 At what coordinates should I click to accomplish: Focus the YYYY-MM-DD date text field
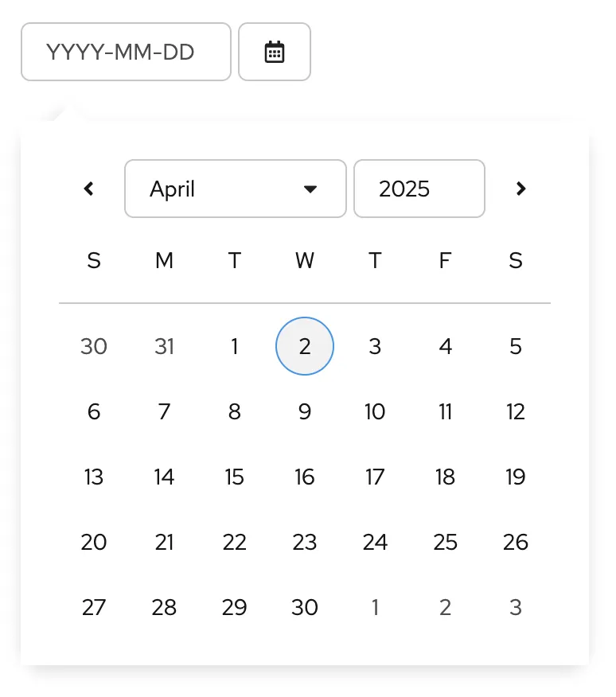(126, 52)
